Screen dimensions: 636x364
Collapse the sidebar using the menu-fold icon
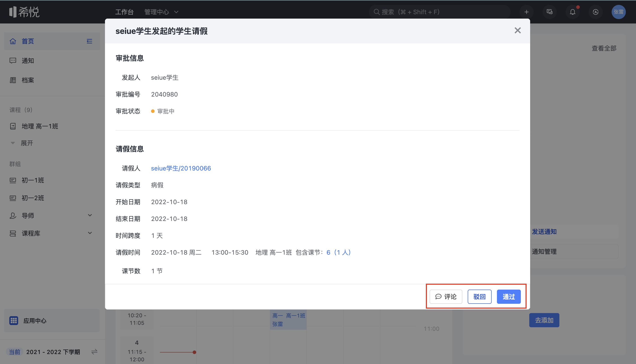tap(89, 41)
